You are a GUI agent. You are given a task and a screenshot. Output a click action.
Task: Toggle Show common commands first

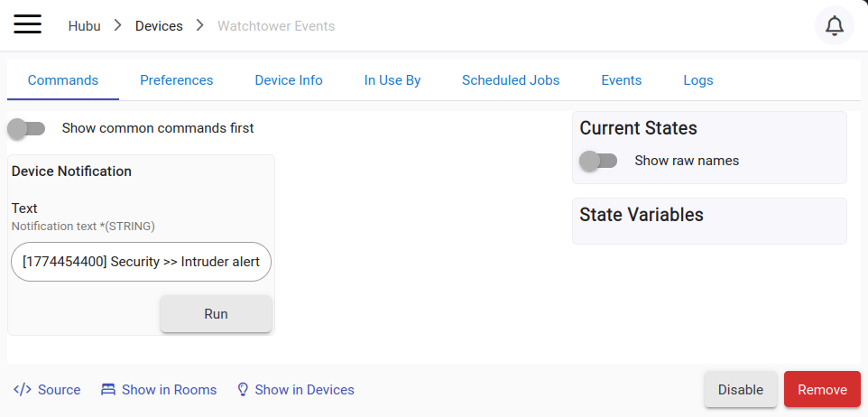(x=26, y=128)
